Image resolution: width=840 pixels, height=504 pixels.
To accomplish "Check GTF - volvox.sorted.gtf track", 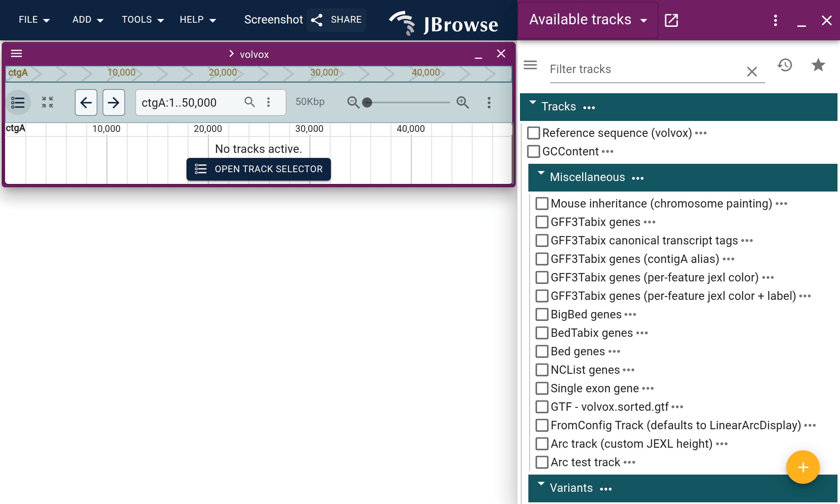I will [x=542, y=407].
